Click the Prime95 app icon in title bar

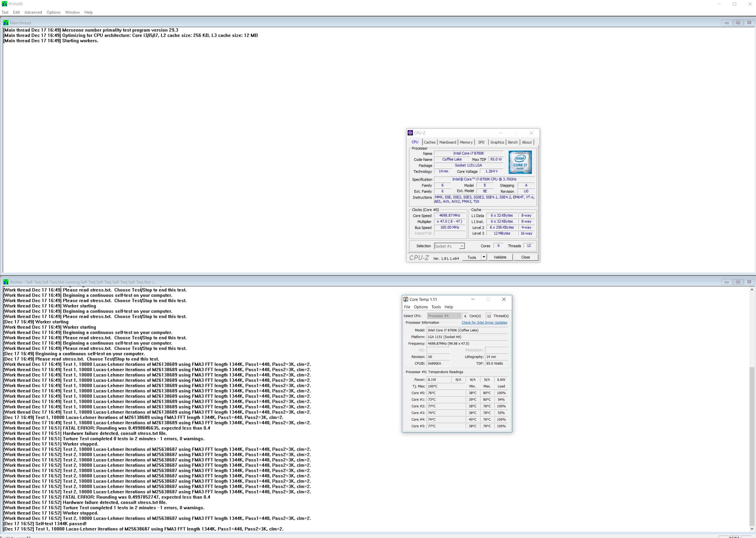click(4, 4)
